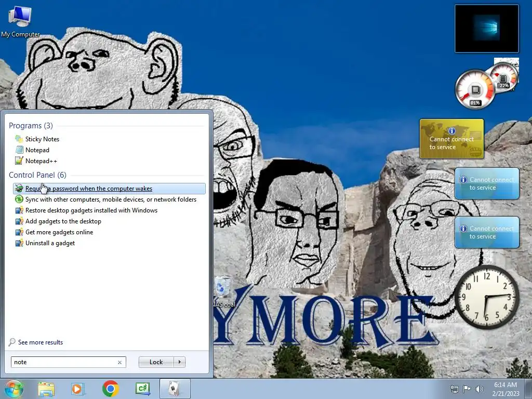532x399 pixels.
Task: Click the 'Control Panel (6)' group header
Action: [37, 175]
